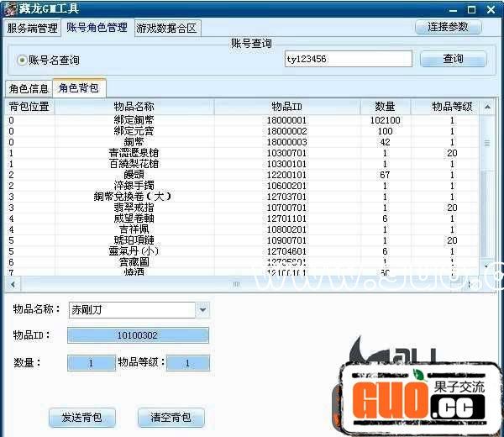
Task: Close the GM tool window
Action: coord(491,9)
